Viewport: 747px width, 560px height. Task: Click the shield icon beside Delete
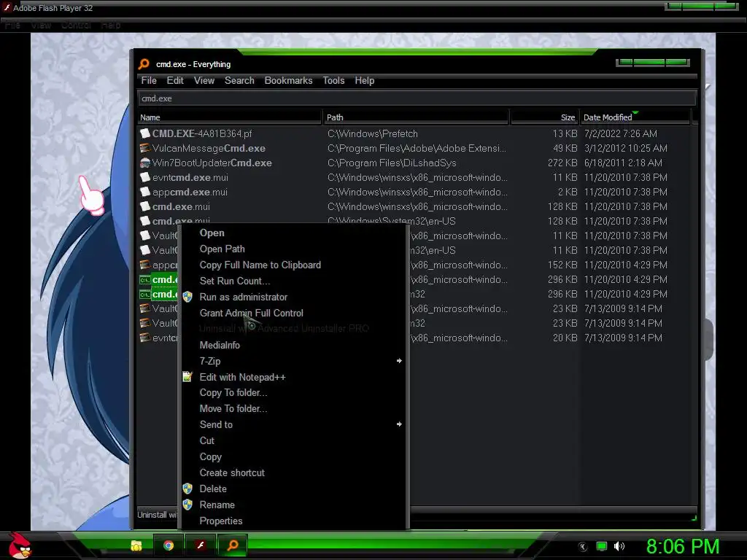click(x=187, y=489)
